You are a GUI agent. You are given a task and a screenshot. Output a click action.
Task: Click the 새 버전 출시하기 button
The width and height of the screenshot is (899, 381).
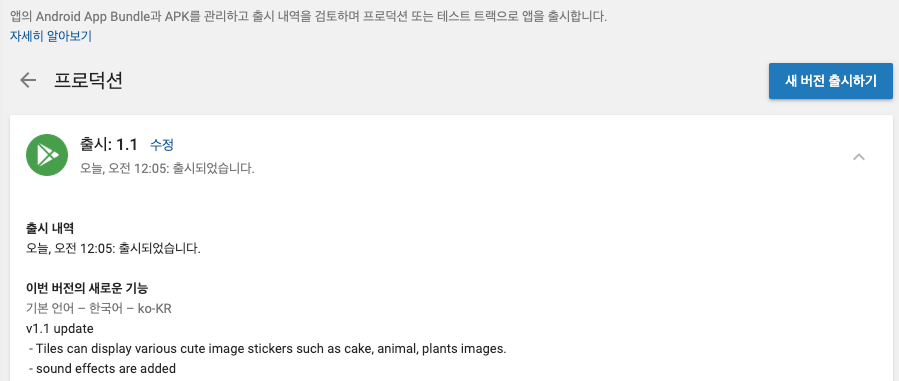tap(831, 81)
